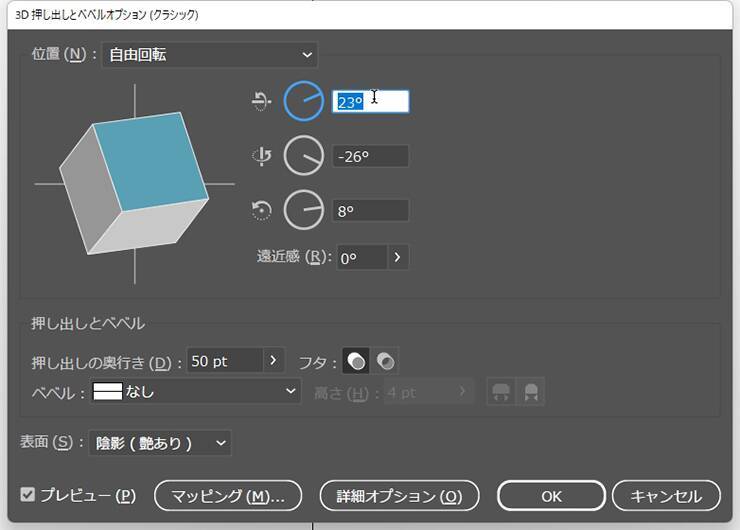Confirm the dialog with OK
Image resolution: width=740 pixels, height=530 pixels.
(x=551, y=495)
